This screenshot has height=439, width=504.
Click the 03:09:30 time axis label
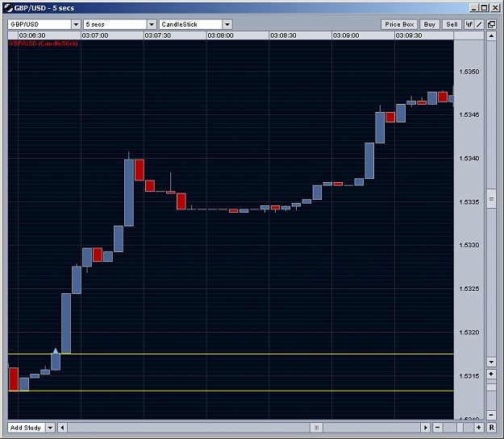(409, 35)
